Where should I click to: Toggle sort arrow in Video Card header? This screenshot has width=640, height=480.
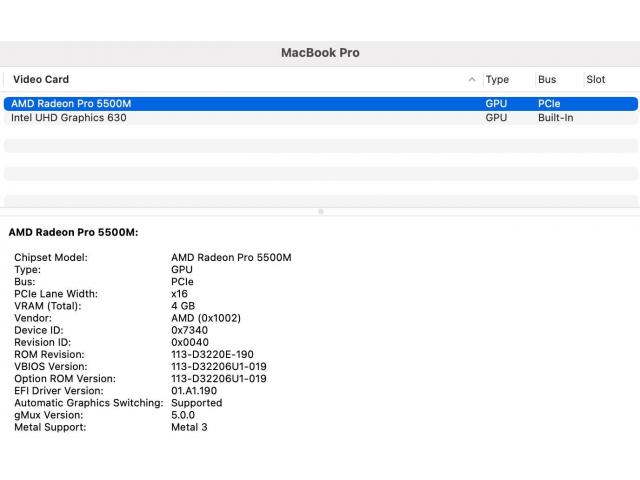coord(472,80)
